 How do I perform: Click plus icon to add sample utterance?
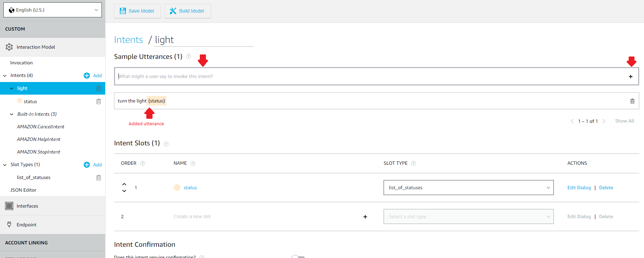(x=631, y=77)
